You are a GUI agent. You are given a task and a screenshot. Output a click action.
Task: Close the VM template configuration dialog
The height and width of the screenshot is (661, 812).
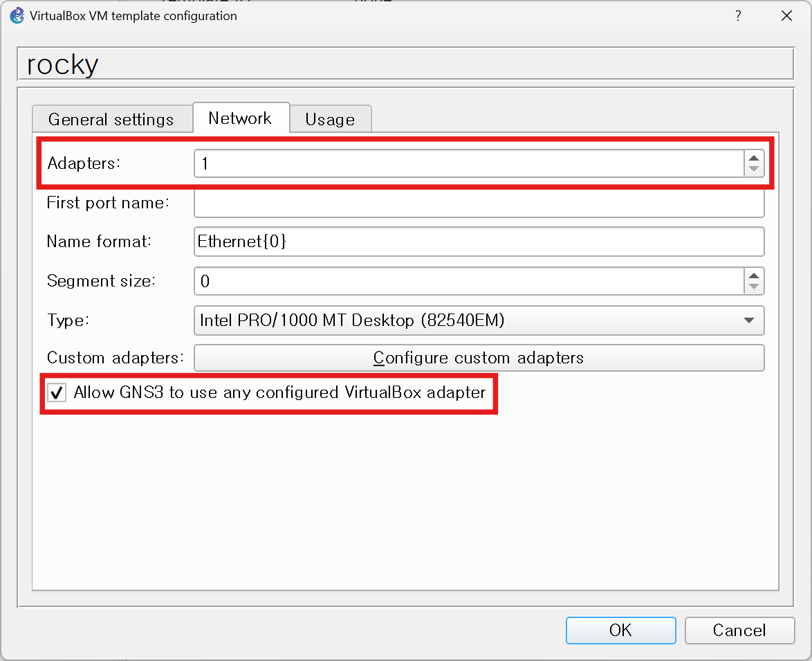tap(786, 15)
